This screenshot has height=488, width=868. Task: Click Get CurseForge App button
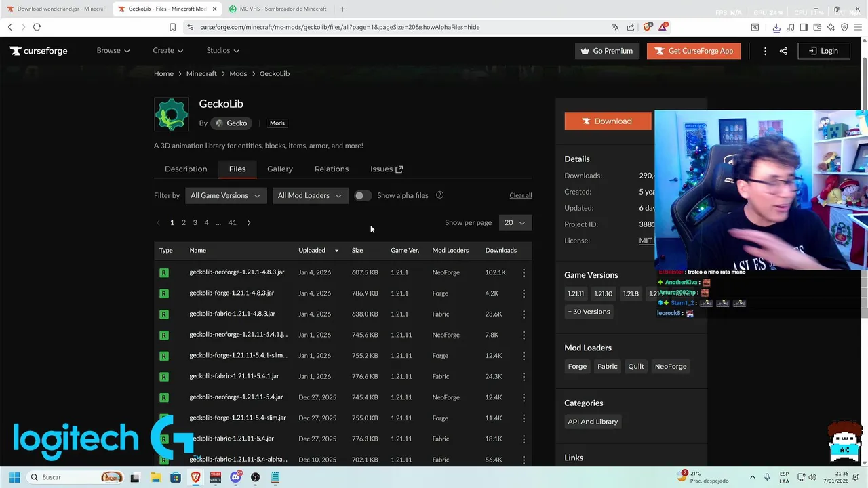(x=694, y=51)
